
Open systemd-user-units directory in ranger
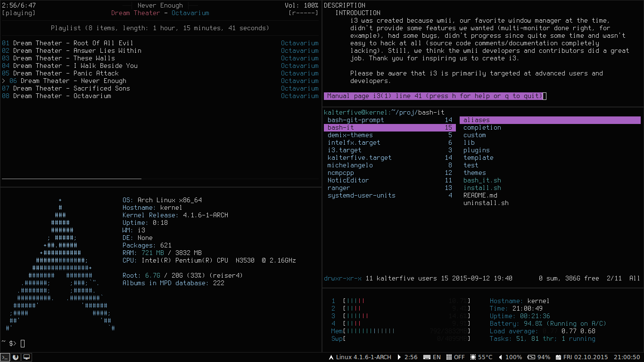pos(390,196)
